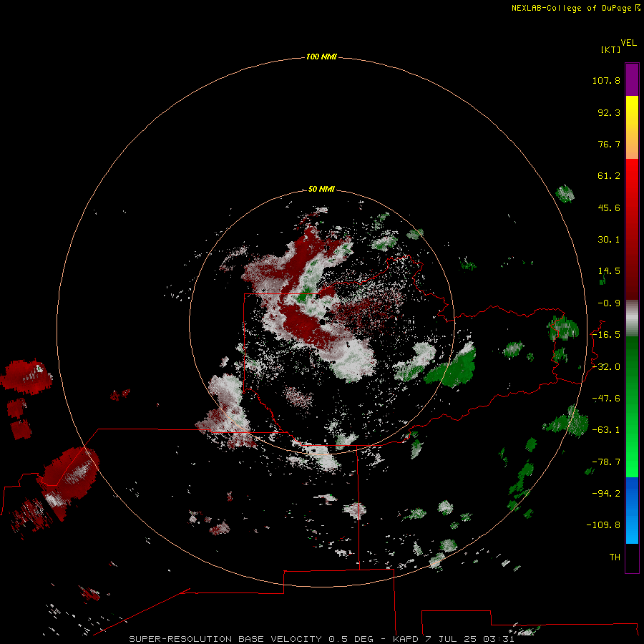The height and width of the screenshot is (644, 644).
Task: Click the -94.2 legend value
Action: click(606, 494)
